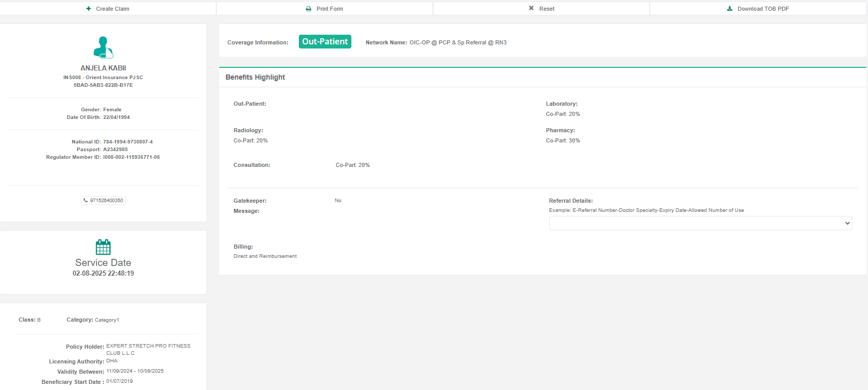This screenshot has width=868, height=390.
Task: Click the Network Name value text
Action: tap(457, 42)
